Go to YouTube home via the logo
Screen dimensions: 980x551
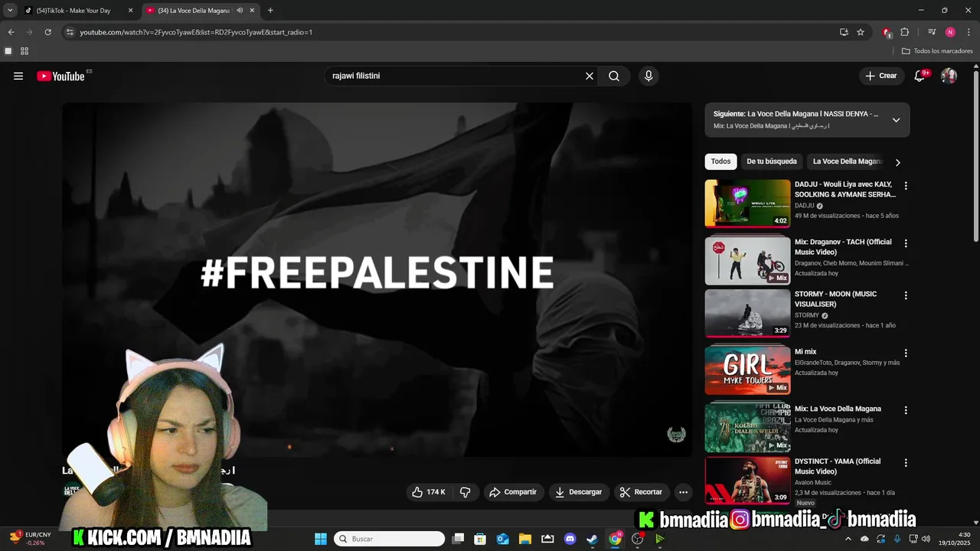click(60, 76)
